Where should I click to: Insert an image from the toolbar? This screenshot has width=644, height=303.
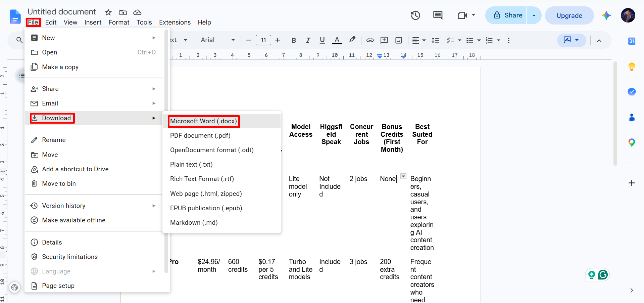[x=399, y=40]
